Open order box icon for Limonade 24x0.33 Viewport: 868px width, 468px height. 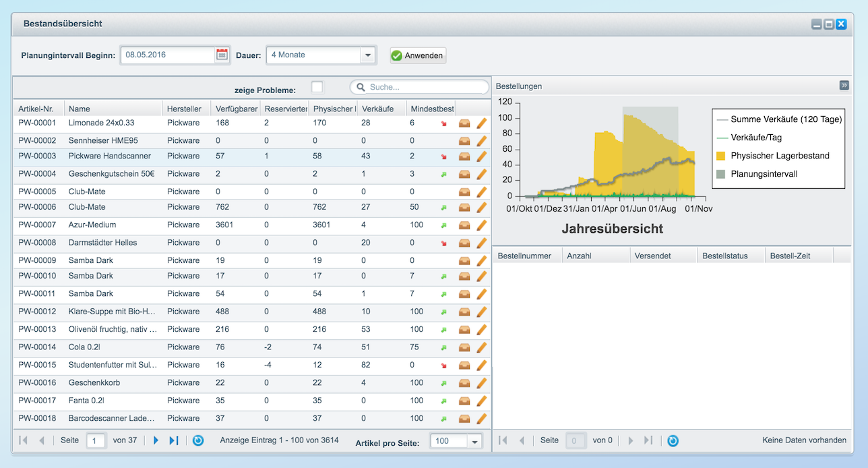tap(465, 123)
